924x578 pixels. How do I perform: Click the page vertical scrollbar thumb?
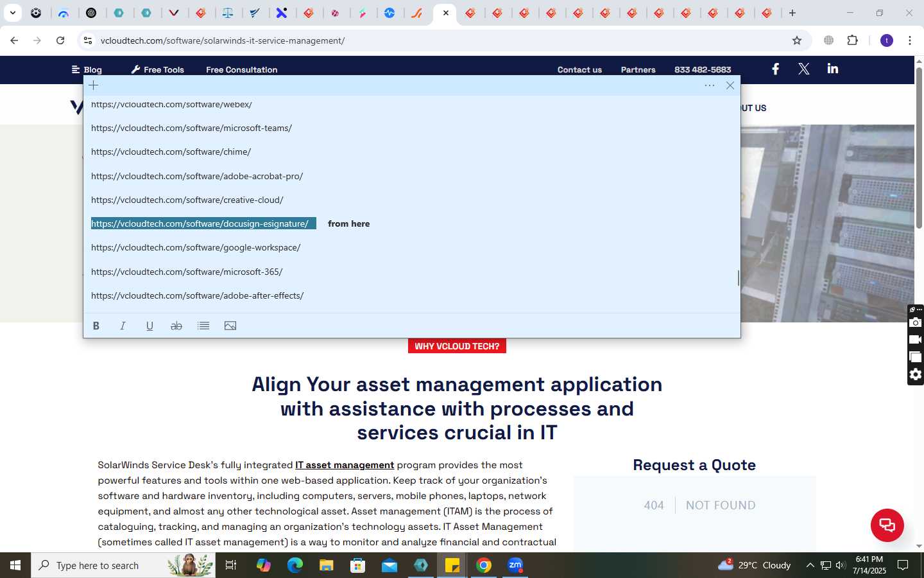[x=919, y=148]
